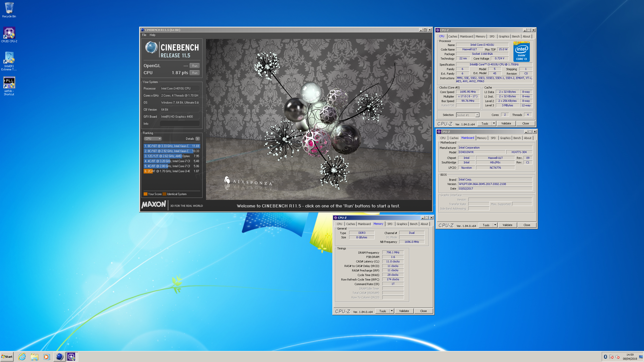Viewport: 644px width, 362px height.
Task: Open SPD tab in top CPU-Z window
Action: coord(492,36)
